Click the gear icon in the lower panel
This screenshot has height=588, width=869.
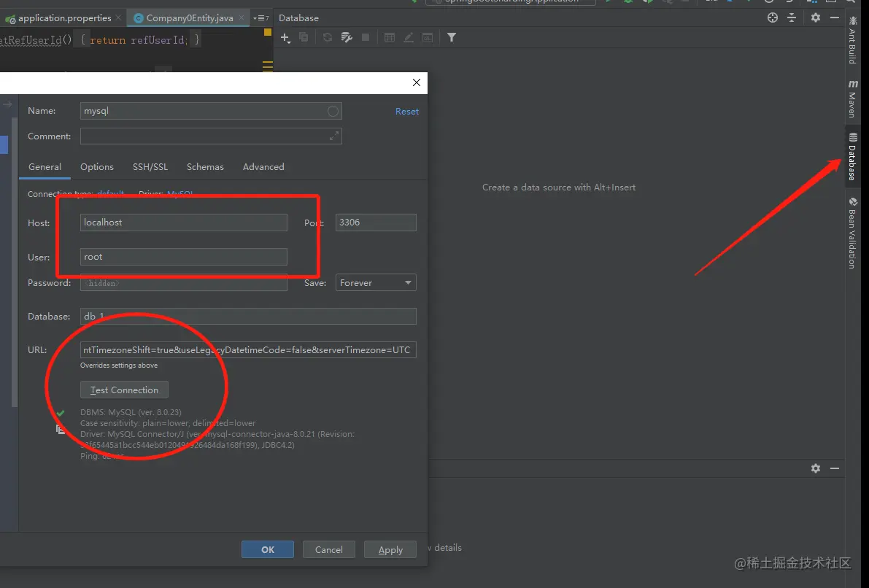[x=816, y=468]
